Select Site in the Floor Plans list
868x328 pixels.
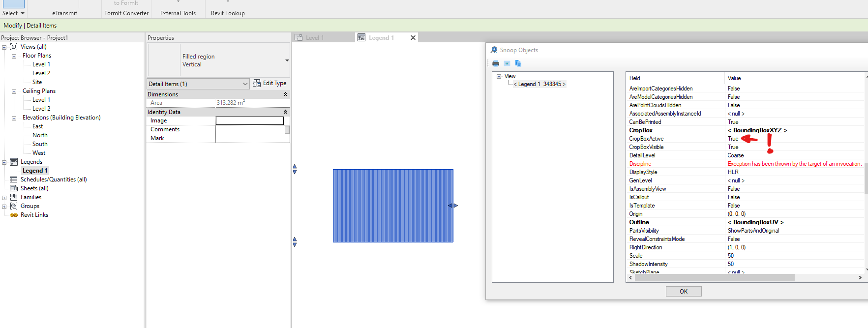click(37, 82)
